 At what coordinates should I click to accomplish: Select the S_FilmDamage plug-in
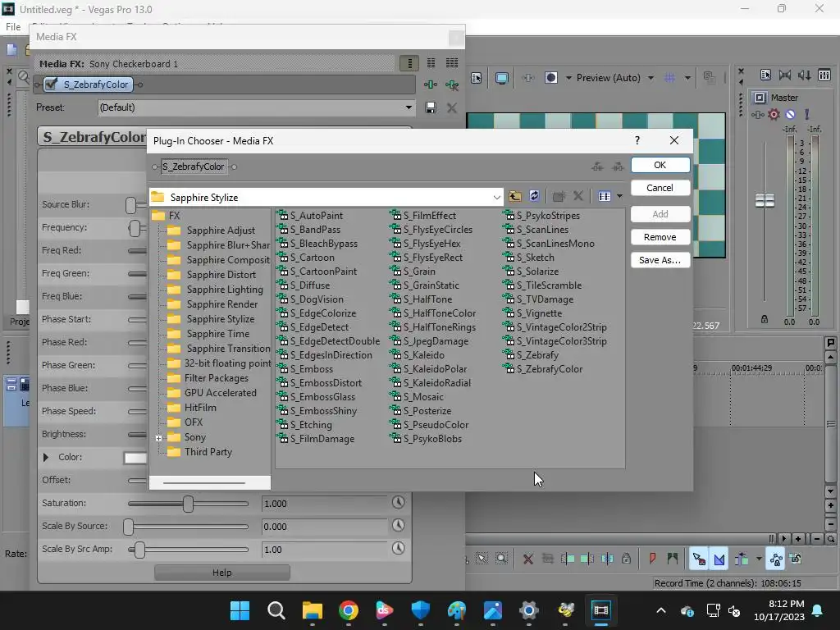(x=322, y=438)
